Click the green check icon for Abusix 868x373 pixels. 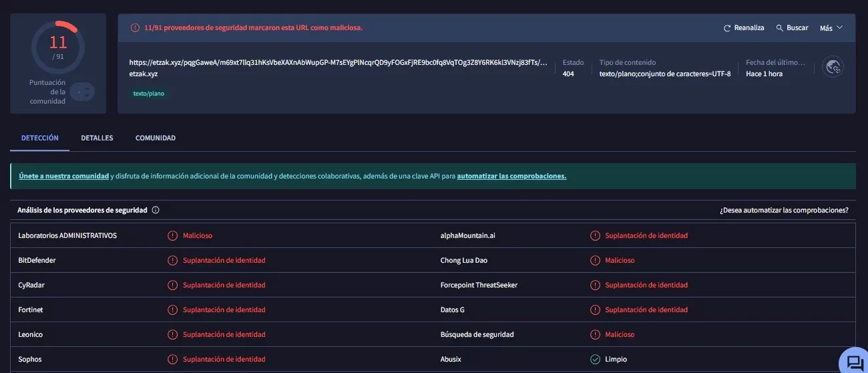point(595,359)
